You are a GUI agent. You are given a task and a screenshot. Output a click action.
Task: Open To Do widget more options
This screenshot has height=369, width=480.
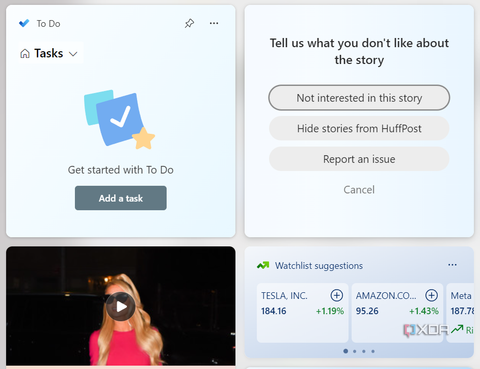click(x=214, y=23)
